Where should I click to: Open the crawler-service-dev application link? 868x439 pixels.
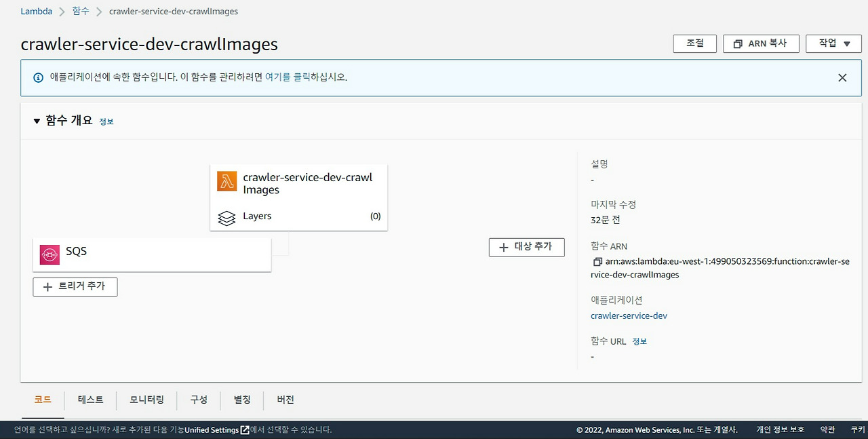(629, 316)
